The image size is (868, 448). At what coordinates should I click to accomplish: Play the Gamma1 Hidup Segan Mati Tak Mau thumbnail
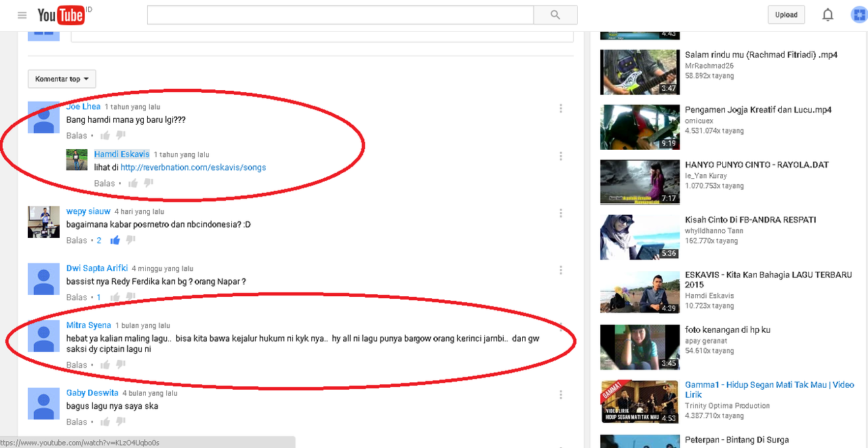pos(639,401)
